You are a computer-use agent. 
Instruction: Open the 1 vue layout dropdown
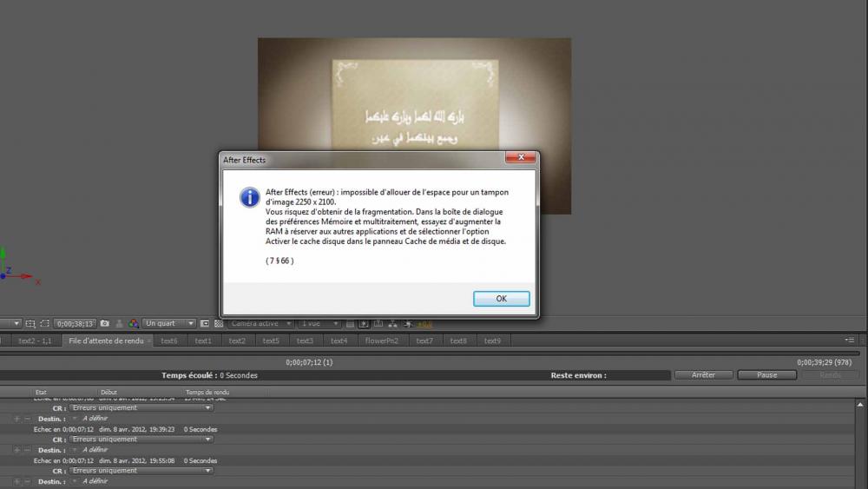point(319,323)
